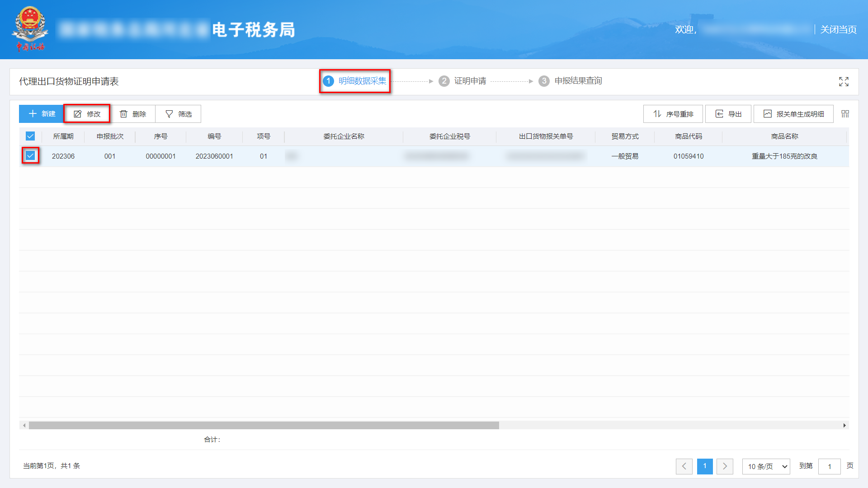This screenshot has height=488, width=868.
Task: Click the 关闭当页 link
Action: [x=838, y=29]
